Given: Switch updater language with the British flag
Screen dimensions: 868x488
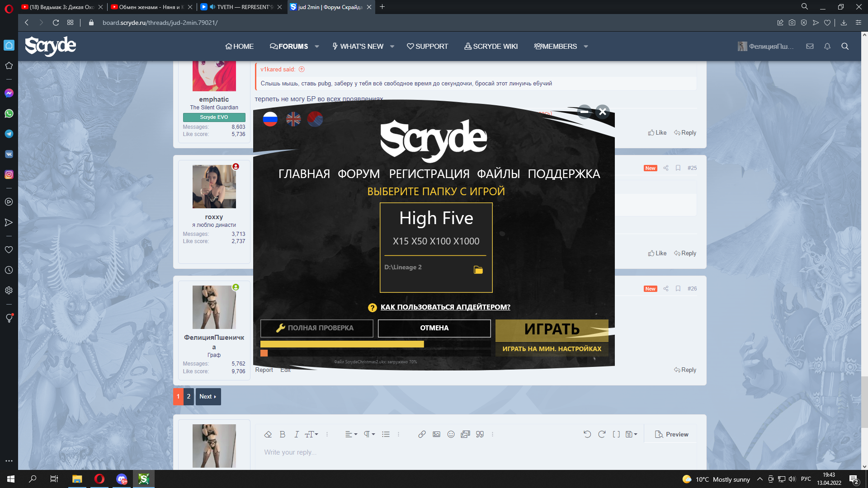Looking at the screenshot, I should coord(293,119).
